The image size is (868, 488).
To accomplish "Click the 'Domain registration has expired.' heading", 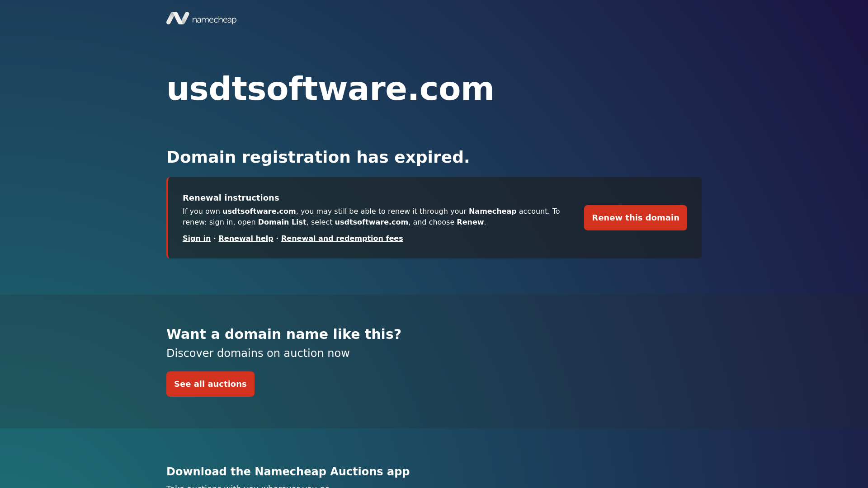I will click(318, 157).
